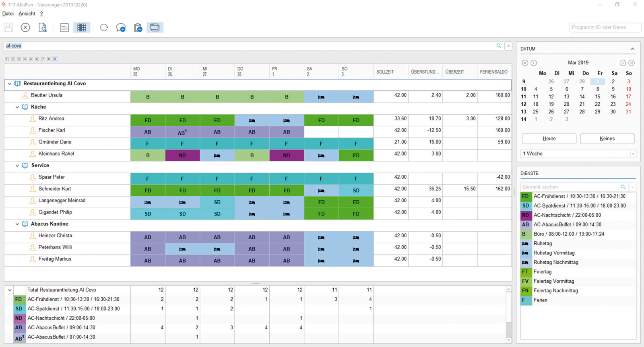Click the person icon beside Beutter Ursula
The height and width of the screenshot is (347, 644).
click(25, 95)
